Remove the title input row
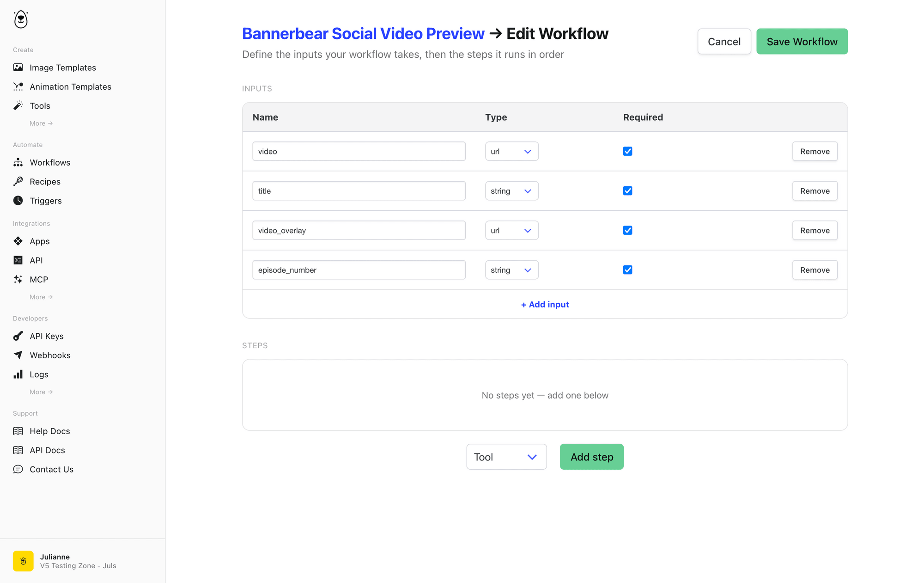 [x=815, y=190]
